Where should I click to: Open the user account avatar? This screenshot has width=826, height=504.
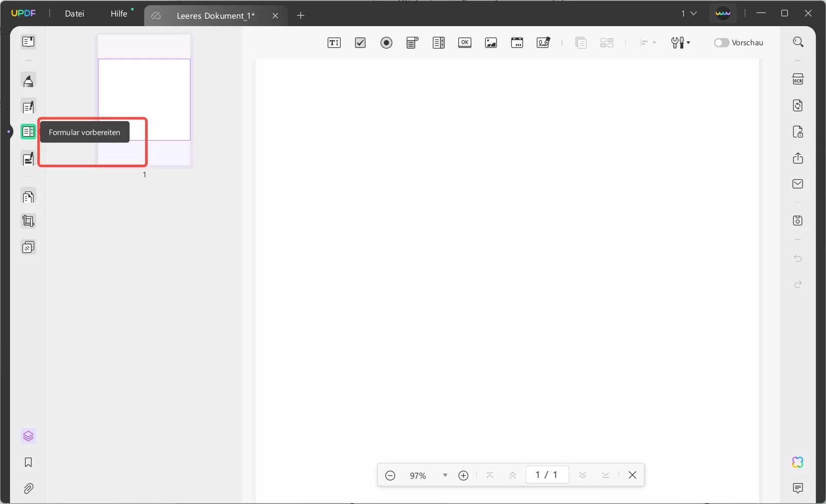tap(723, 14)
